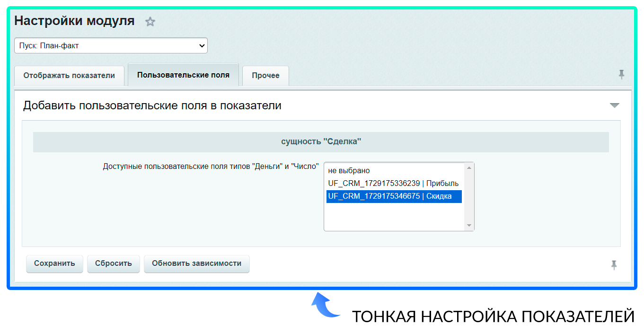
Task: Select the highlighted "Скидка" field option
Action: pos(393,196)
